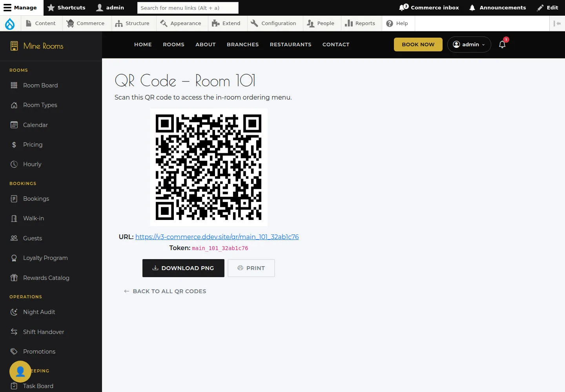Click the Pricing dollar icon
The width and height of the screenshot is (565, 392).
pyautogui.click(x=14, y=145)
